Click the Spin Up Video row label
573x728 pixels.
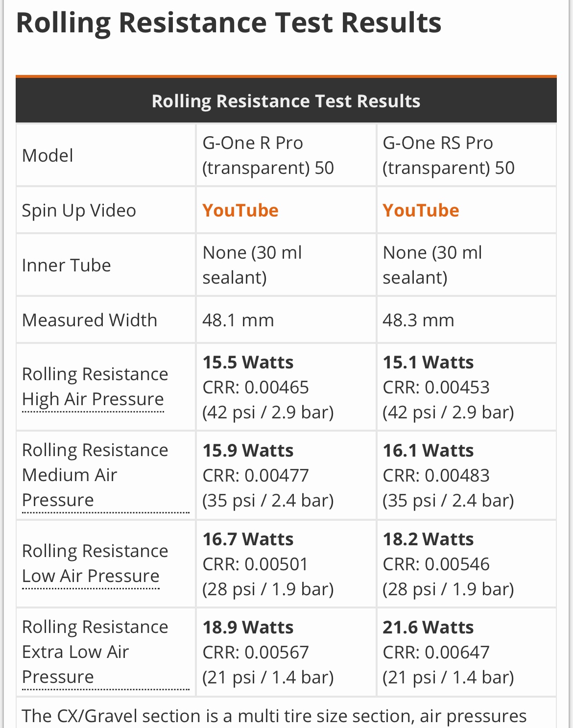tap(79, 211)
